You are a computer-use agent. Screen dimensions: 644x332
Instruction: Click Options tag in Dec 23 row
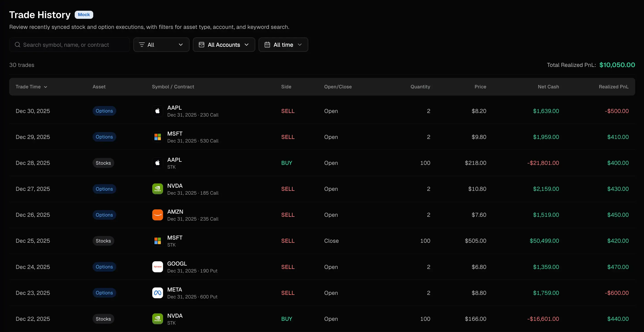coord(104,293)
